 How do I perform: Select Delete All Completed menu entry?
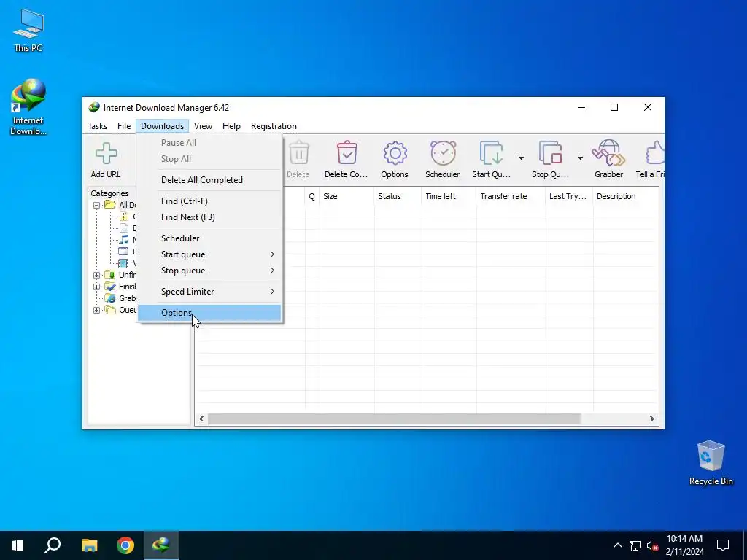tap(209, 180)
